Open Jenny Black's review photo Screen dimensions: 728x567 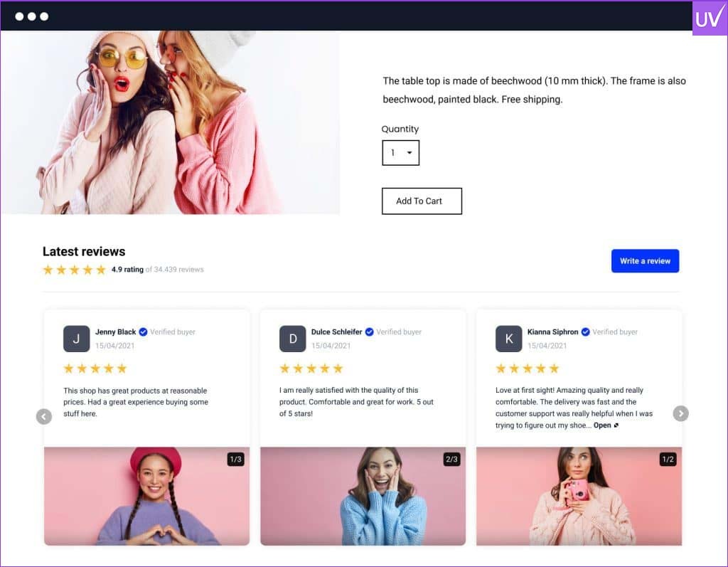tap(146, 496)
